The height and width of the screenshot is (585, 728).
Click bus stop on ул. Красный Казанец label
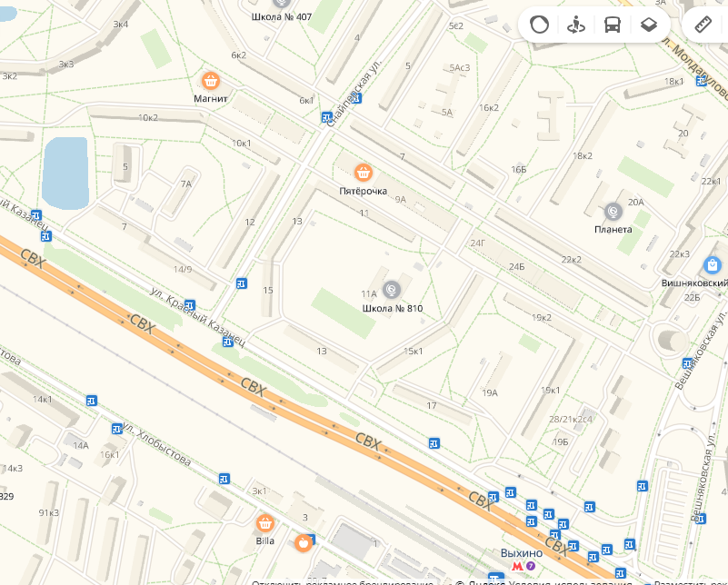coord(189,306)
